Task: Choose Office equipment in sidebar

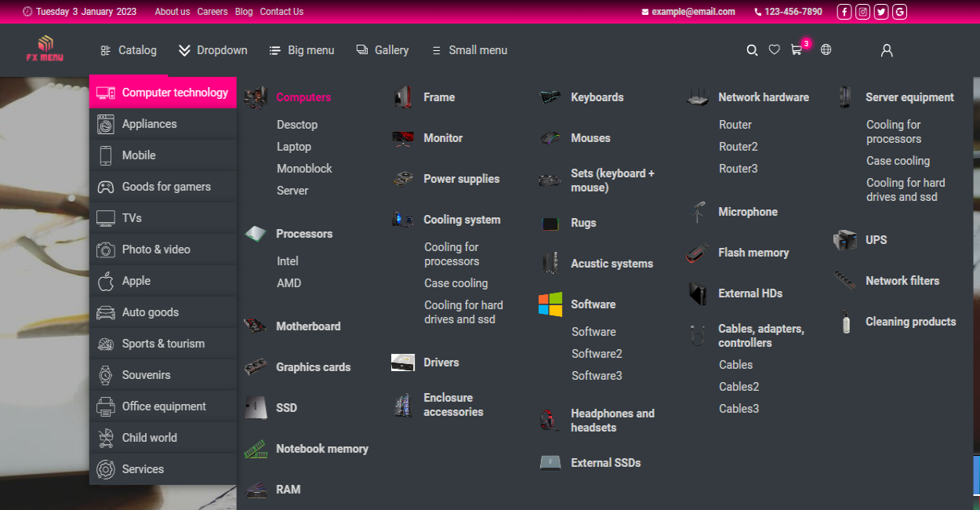Action: [x=163, y=406]
